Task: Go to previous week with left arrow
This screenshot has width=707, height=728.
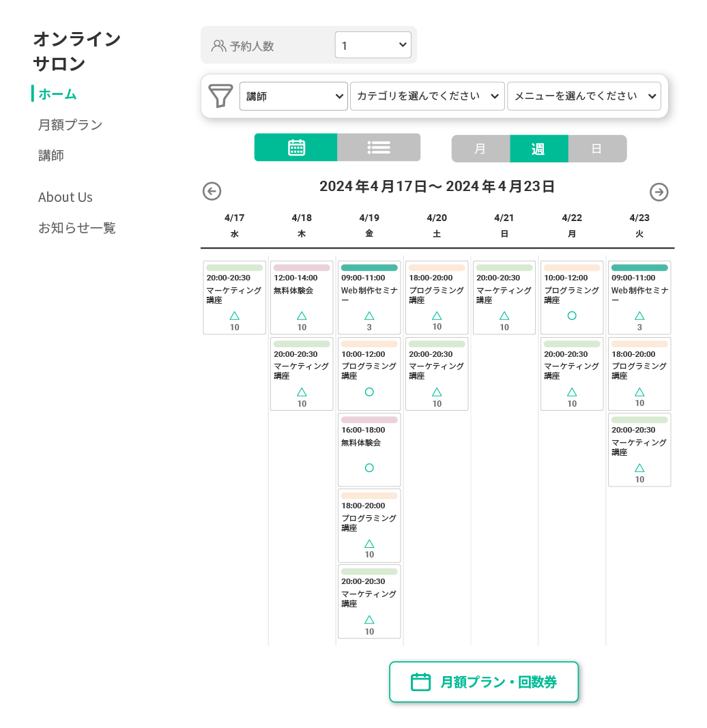Action: [x=212, y=191]
